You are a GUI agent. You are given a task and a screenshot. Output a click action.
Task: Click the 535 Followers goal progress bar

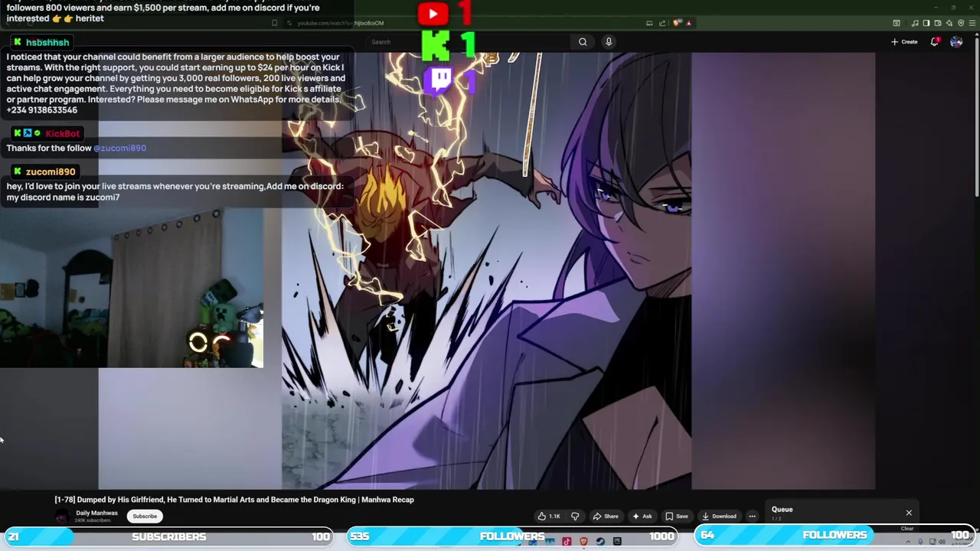tap(512, 536)
